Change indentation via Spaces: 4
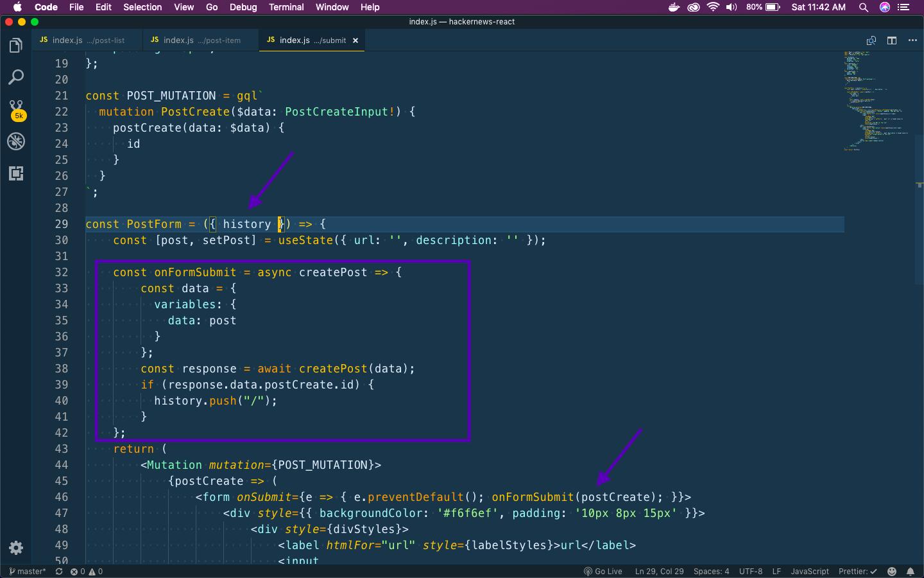The width and height of the screenshot is (924, 578). tap(711, 572)
